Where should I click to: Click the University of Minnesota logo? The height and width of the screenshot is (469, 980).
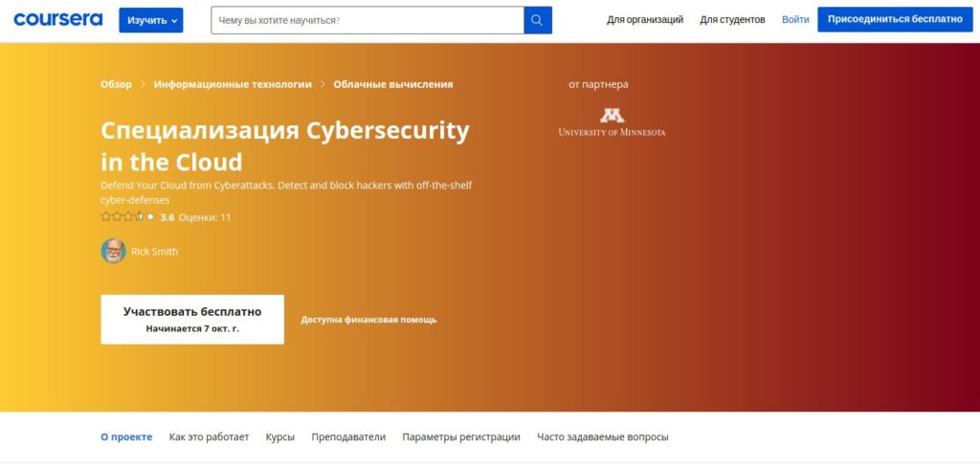[612, 122]
